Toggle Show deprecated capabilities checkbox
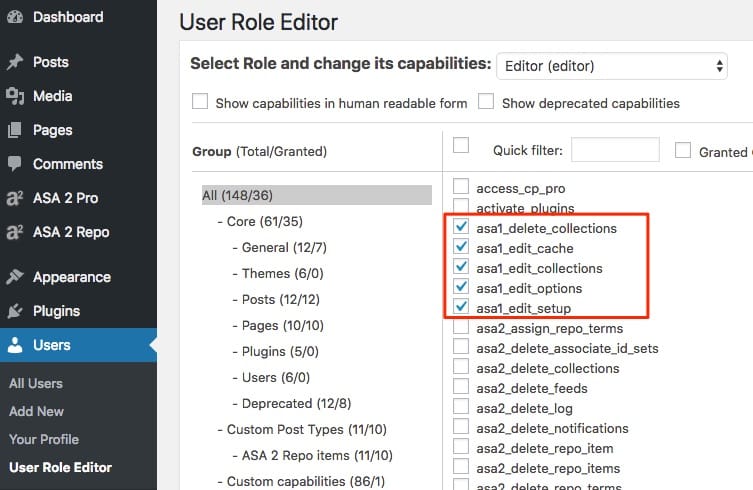The height and width of the screenshot is (490, 753). pos(486,102)
